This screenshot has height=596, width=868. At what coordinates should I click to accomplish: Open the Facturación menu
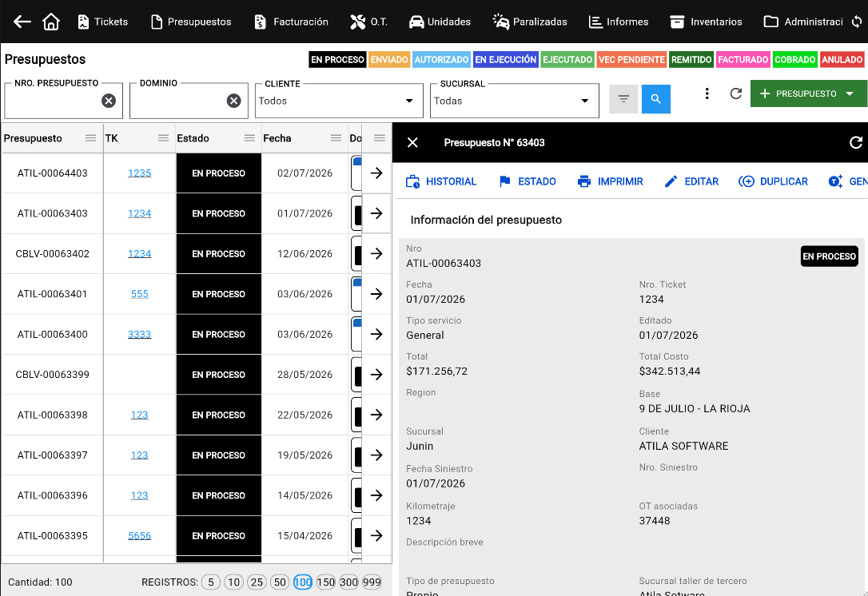[291, 22]
